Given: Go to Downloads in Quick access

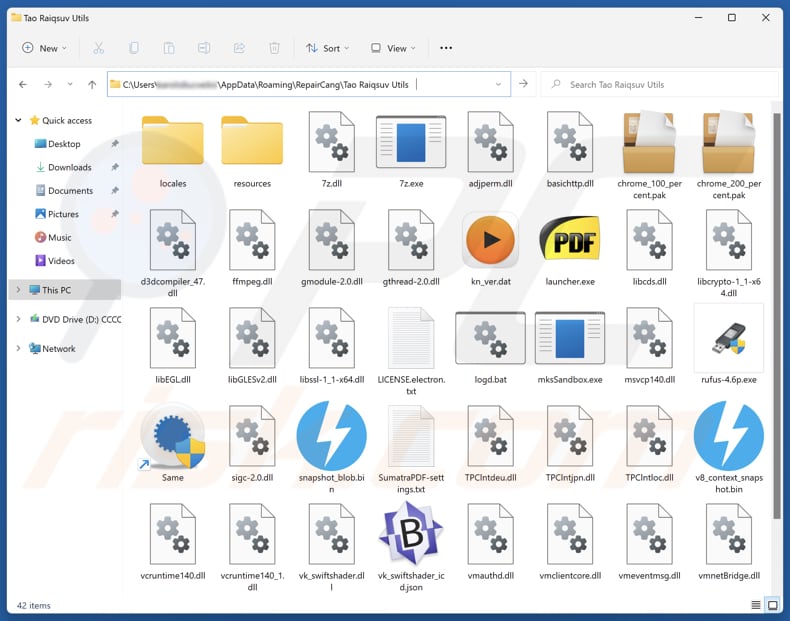Looking at the screenshot, I should (69, 167).
